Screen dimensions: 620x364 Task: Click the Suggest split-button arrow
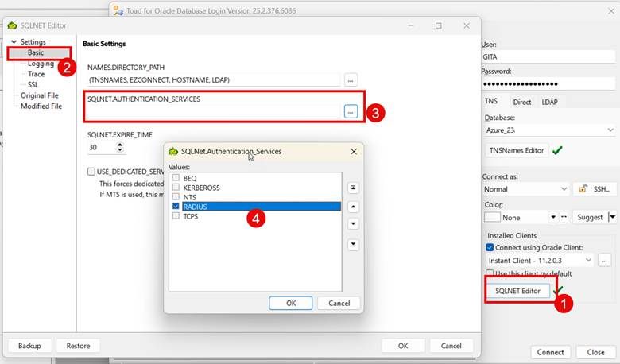point(612,217)
